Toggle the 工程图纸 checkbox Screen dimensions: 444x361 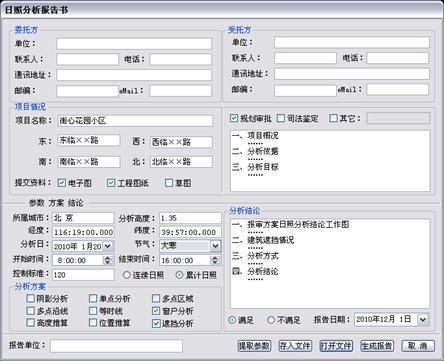click(x=111, y=182)
